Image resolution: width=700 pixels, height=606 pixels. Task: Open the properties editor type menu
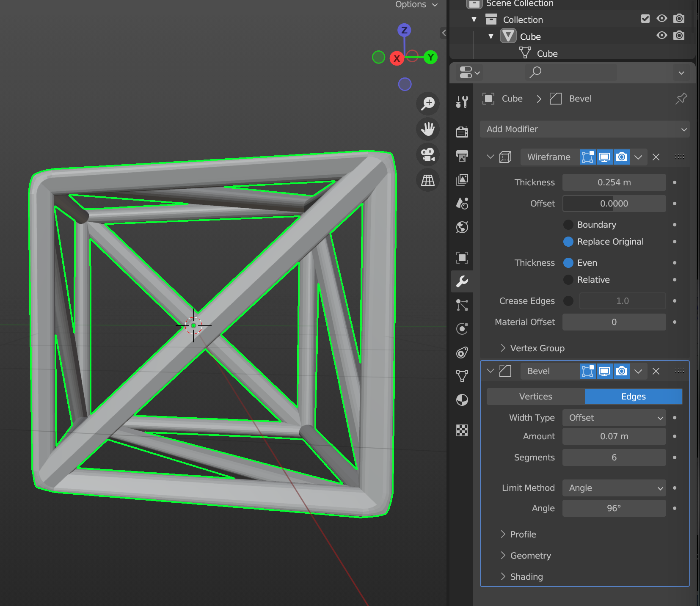tap(469, 72)
